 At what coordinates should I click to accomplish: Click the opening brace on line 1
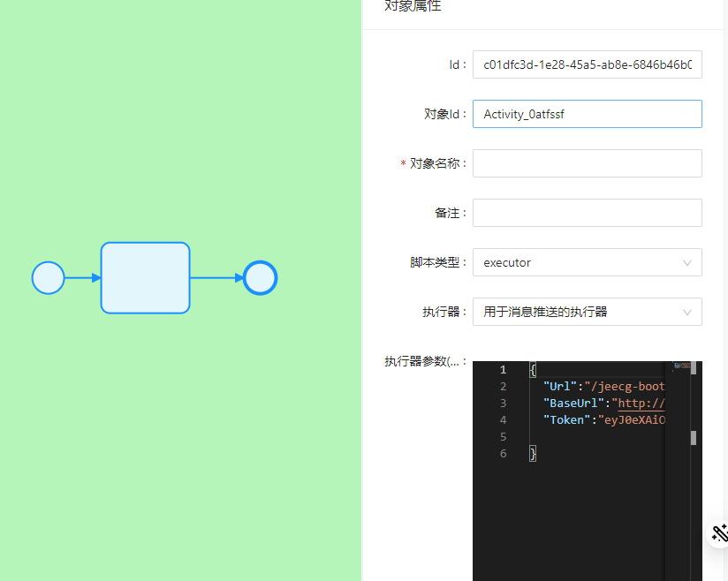click(x=533, y=370)
